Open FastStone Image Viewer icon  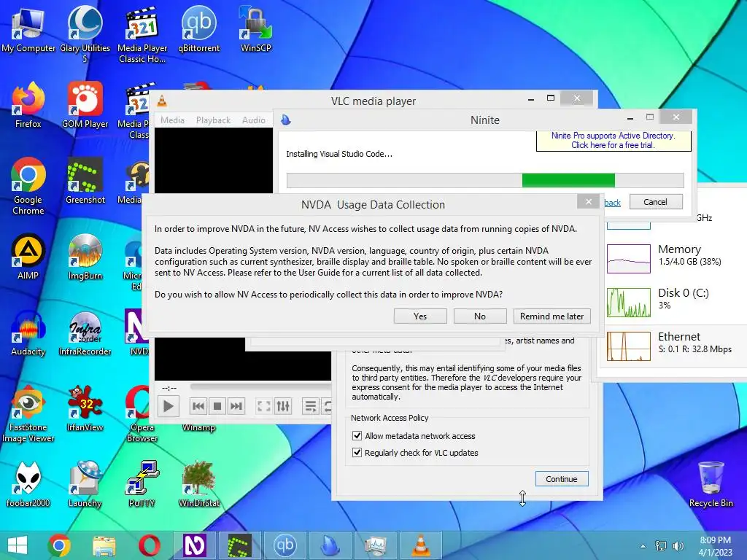click(28, 414)
